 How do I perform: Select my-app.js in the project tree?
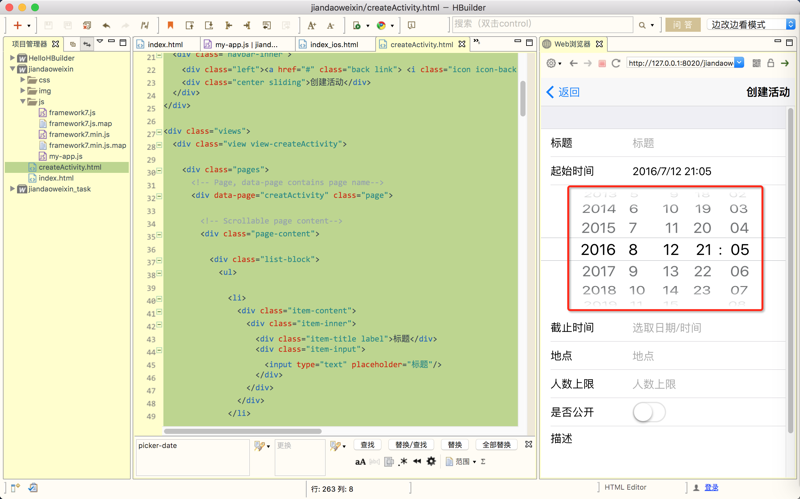(x=65, y=156)
